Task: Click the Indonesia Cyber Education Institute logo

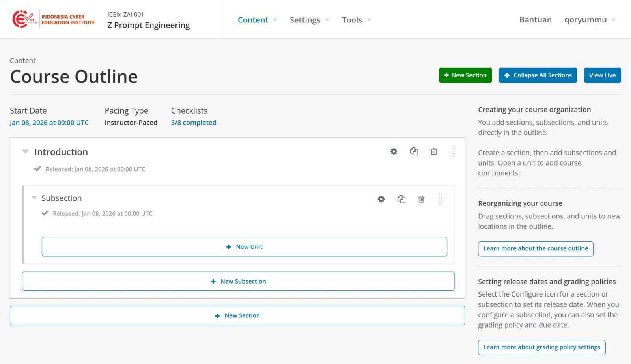Action: [x=54, y=19]
